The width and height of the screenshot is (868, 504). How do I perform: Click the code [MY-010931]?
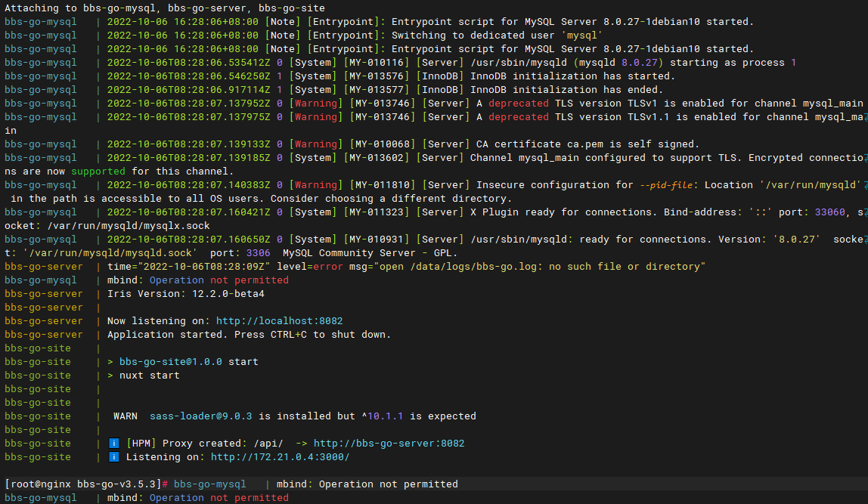[377, 239]
